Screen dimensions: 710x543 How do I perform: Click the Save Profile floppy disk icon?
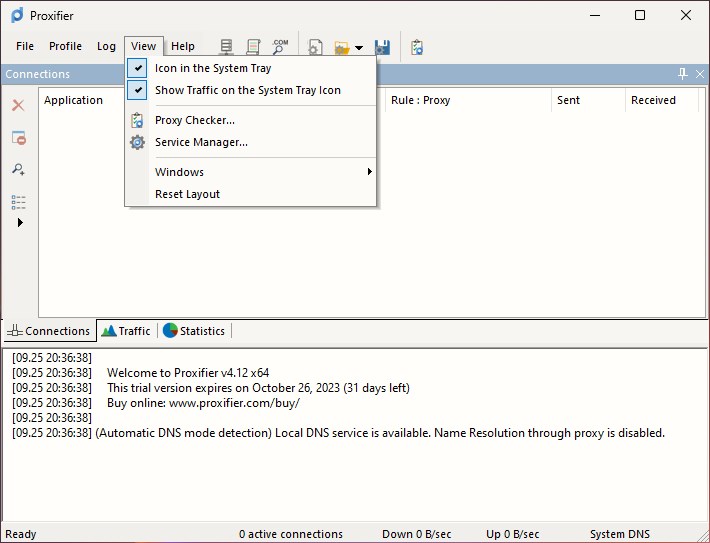point(382,47)
